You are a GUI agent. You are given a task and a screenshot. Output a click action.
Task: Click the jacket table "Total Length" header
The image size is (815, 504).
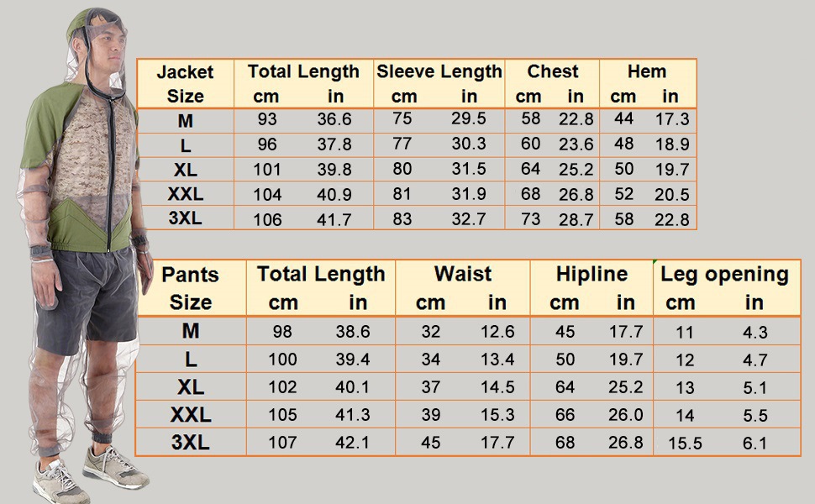pyautogui.click(x=303, y=72)
